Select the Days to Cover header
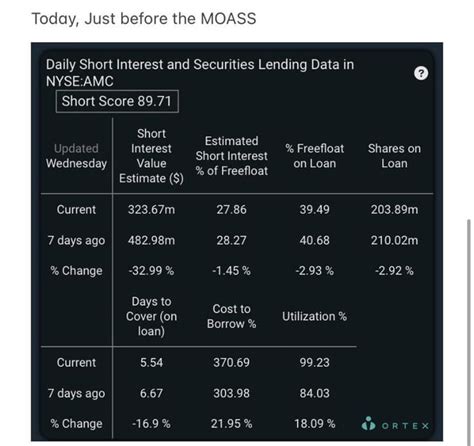 point(151,316)
